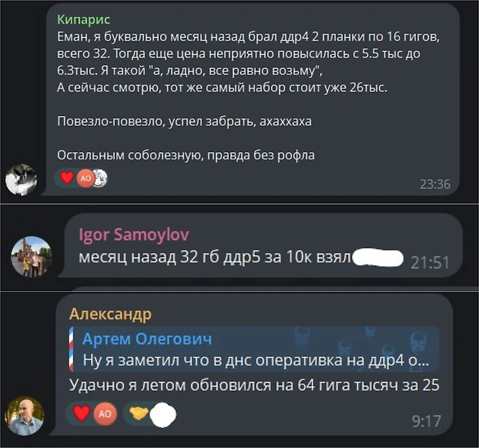The image size is (479, 448).
Task: Open Igor Samoylov's profile avatar
Action: tap(31, 256)
